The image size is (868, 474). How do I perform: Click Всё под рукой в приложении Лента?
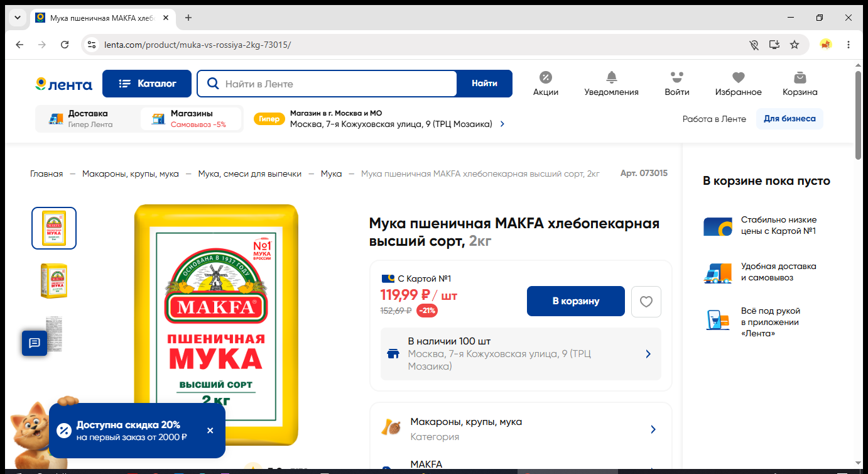coord(754,322)
